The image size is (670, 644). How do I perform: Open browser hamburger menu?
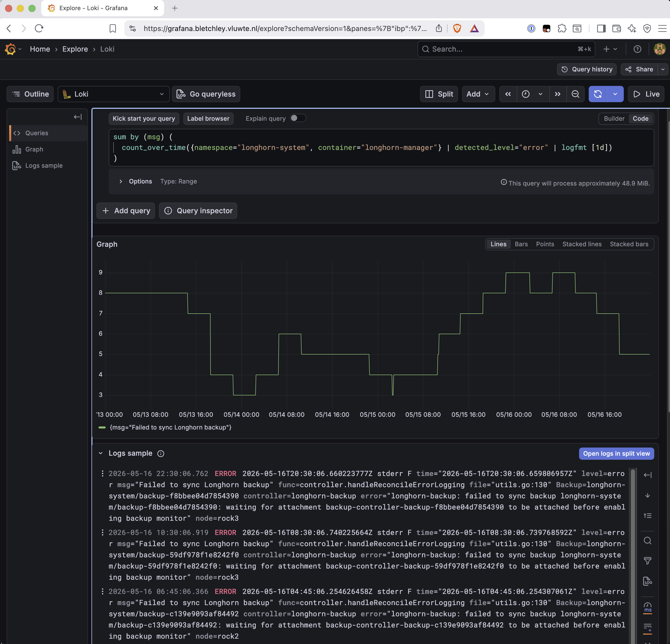click(x=662, y=28)
